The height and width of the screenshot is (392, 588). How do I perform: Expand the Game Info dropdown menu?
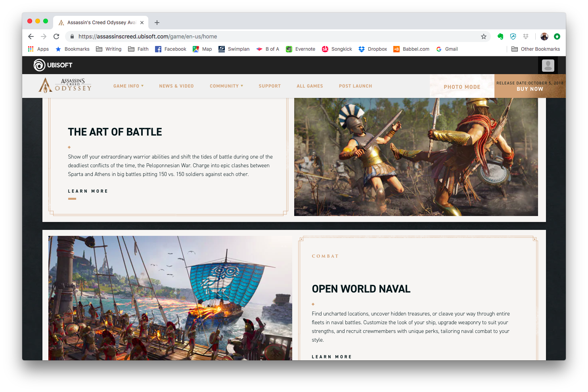128,86
